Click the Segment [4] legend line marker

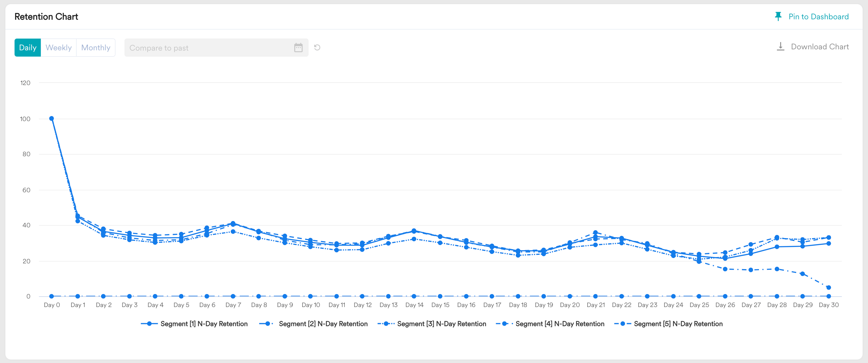[504, 323]
